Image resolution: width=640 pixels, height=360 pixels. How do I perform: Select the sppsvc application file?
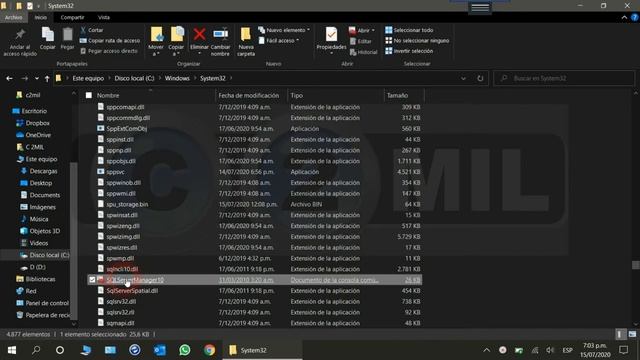click(116, 172)
